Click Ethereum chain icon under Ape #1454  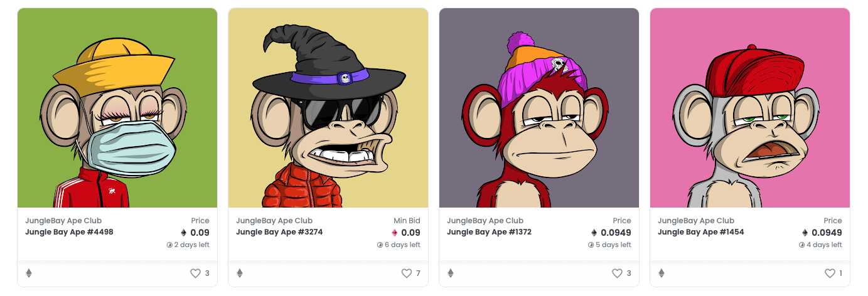(x=661, y=273)
